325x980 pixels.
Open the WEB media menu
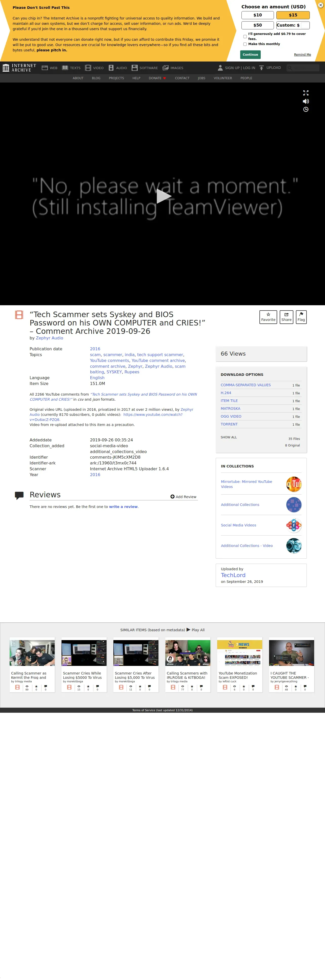(x=49, y=68)
